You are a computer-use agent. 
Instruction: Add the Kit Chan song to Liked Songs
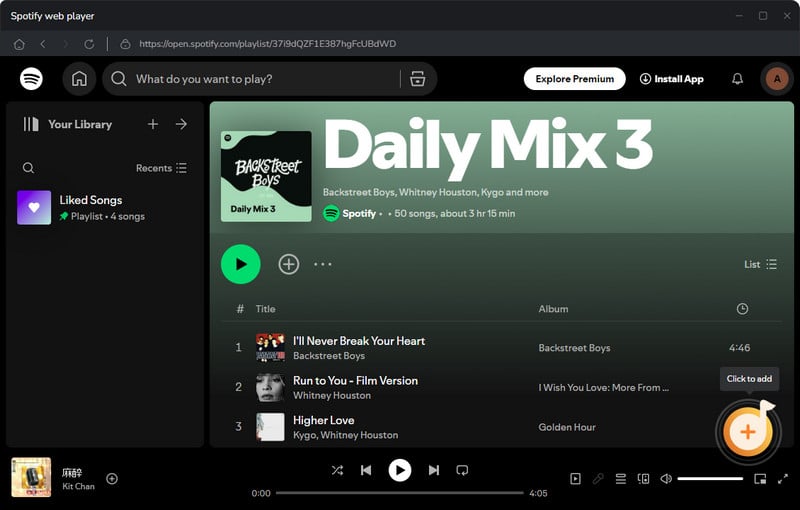pyautogui.click(x=112, y=479)
